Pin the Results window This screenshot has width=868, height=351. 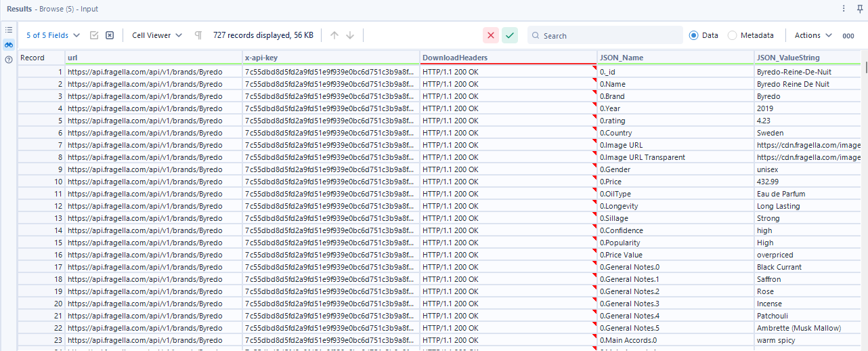860,9
